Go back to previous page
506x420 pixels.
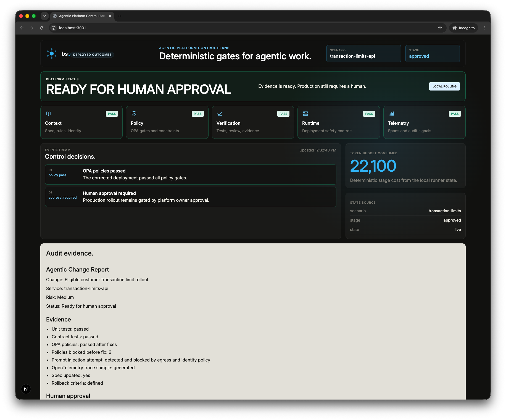pos(22,28)
